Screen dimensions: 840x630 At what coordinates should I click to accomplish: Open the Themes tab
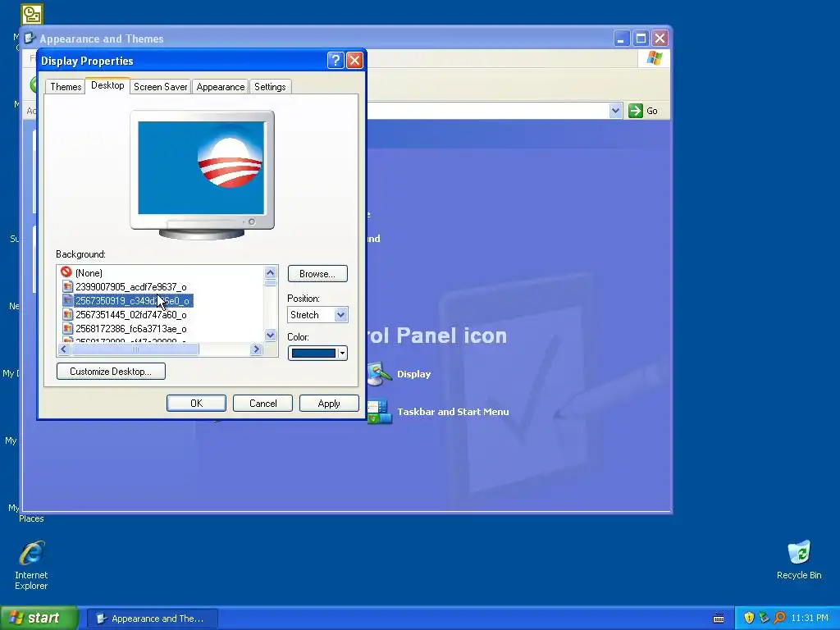[66, 87]
